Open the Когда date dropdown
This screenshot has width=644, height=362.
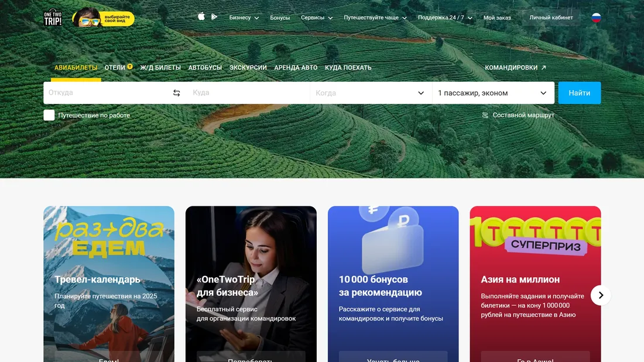371,93
